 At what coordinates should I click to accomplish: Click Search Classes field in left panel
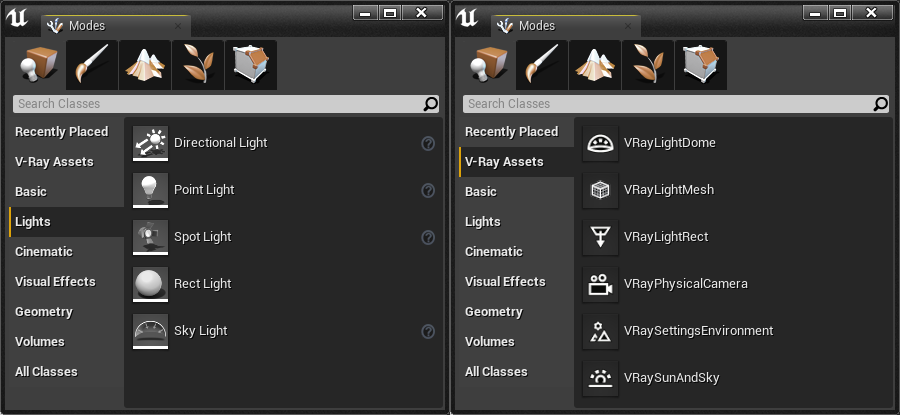[218, 104]
